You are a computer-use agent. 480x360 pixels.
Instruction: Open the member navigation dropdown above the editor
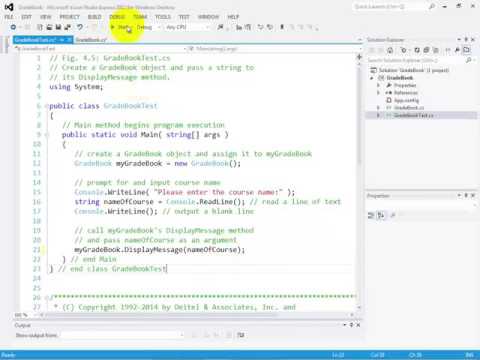(274, 49)
